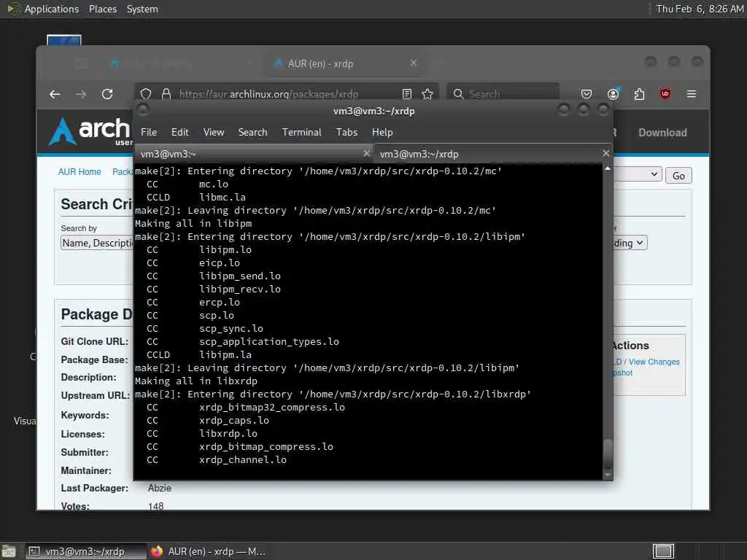747x560 pixels.
Task: Open the Search by Name, Description dropdown
Action: [97, 243]
